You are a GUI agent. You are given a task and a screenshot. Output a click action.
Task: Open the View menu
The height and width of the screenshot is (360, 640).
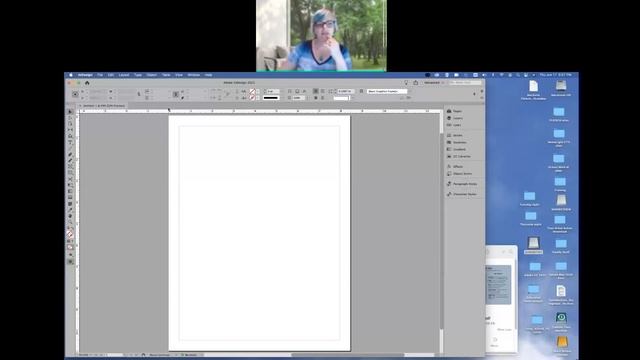tap(179, 75)
